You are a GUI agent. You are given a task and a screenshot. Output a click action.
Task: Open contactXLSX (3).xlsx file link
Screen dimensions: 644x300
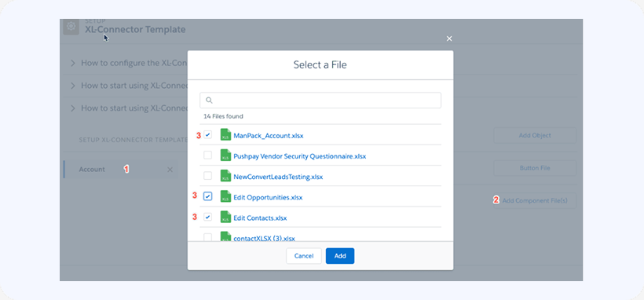tap(264, 238)
